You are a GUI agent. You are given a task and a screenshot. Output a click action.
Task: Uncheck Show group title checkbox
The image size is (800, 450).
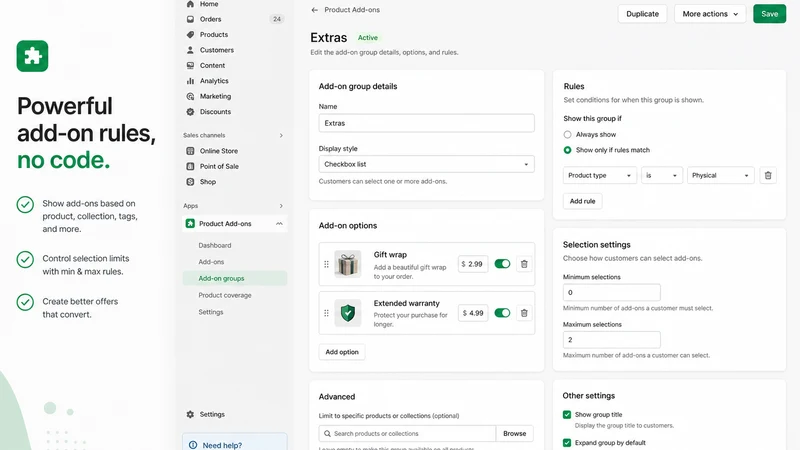coord(567,415)
